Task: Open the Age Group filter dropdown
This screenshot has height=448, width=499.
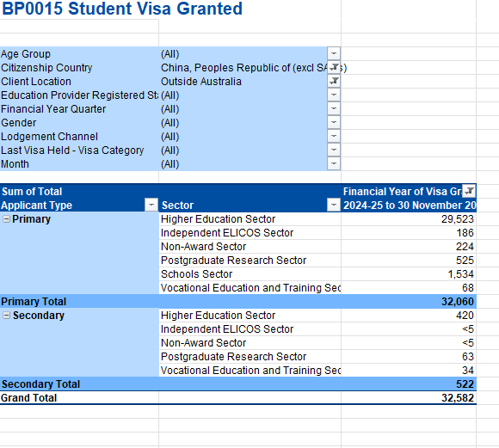Action: tap(334, 53)
